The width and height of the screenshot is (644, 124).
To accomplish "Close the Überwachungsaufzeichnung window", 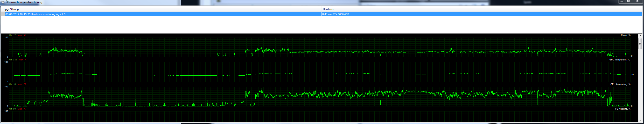I will (x=637, y=1).
